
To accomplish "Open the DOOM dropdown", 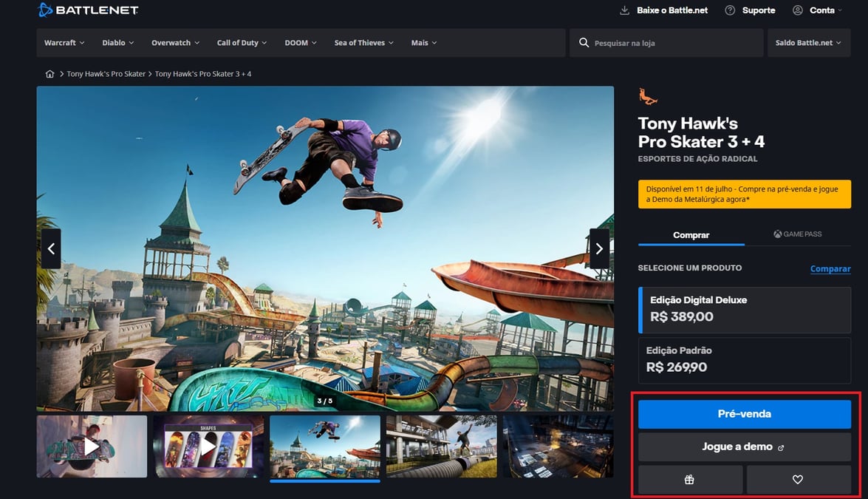I will (x=301, y=43).
